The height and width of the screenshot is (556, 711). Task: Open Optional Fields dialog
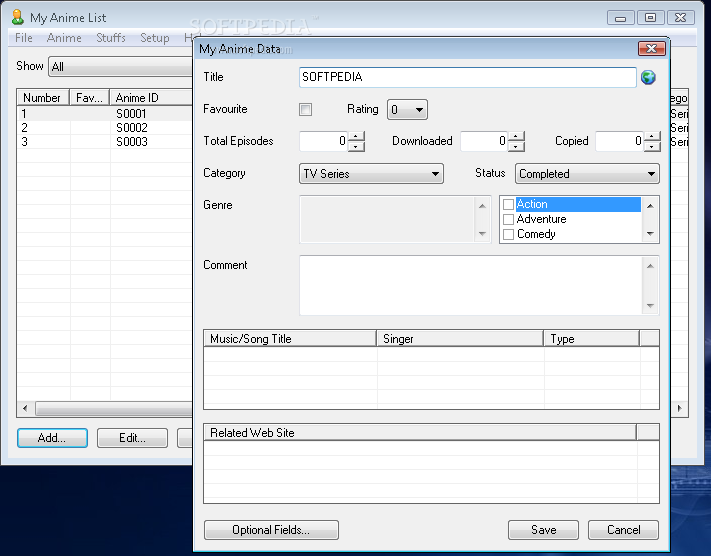pyautogui.click(x=271, y=530)
